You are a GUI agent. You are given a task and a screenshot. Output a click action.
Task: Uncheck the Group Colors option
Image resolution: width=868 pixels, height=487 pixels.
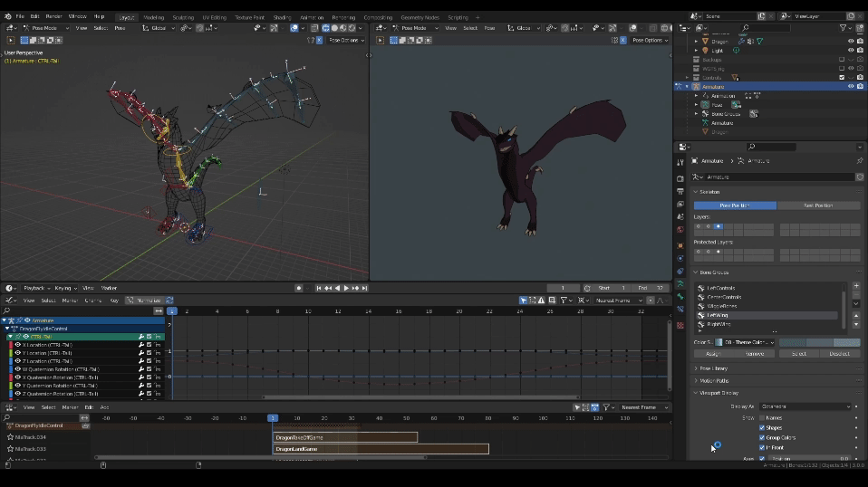pos(762,438)
